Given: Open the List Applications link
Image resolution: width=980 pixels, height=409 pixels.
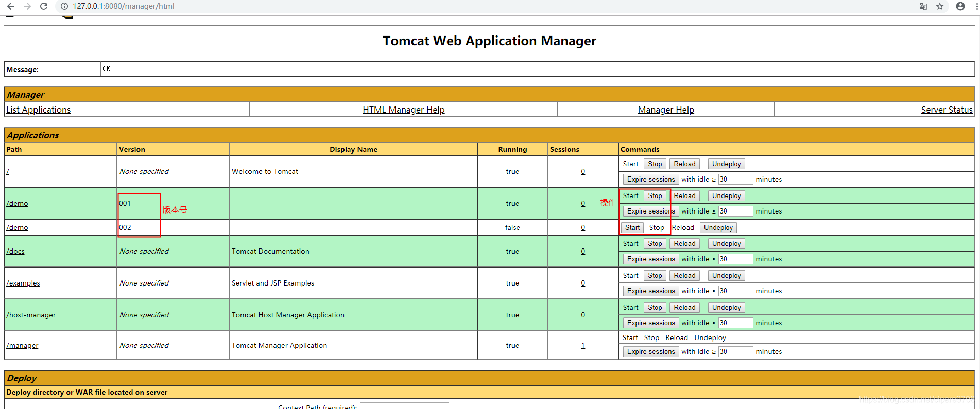Looking at the screenshot, I should pos(39,110).
